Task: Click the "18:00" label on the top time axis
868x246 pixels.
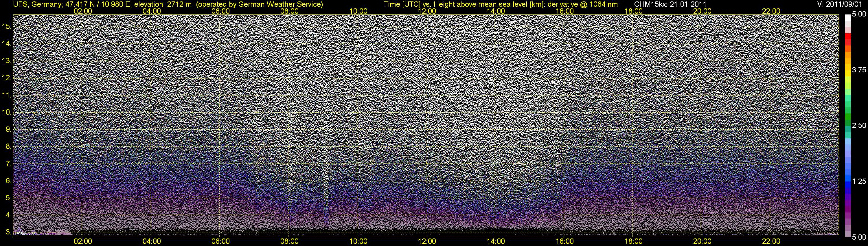Action: point(633,11)
